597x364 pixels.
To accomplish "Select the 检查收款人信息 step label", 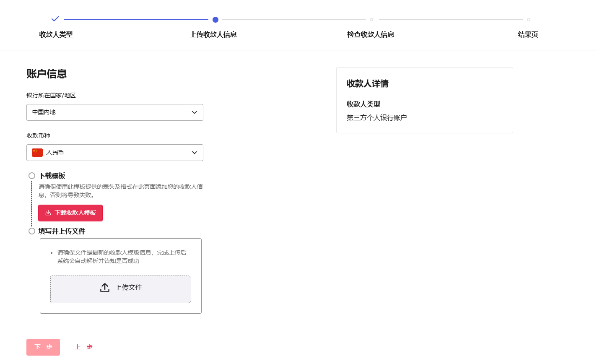I will 371,34.
